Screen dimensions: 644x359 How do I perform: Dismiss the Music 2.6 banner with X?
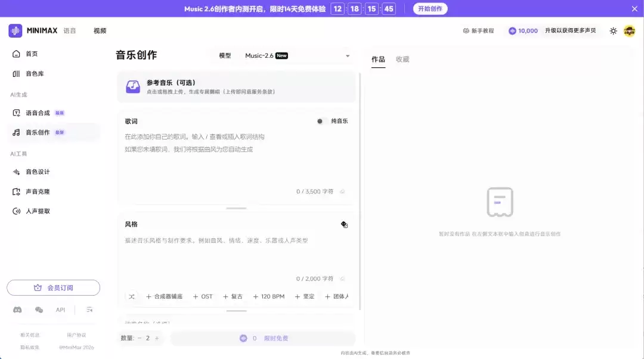(634, 8)
